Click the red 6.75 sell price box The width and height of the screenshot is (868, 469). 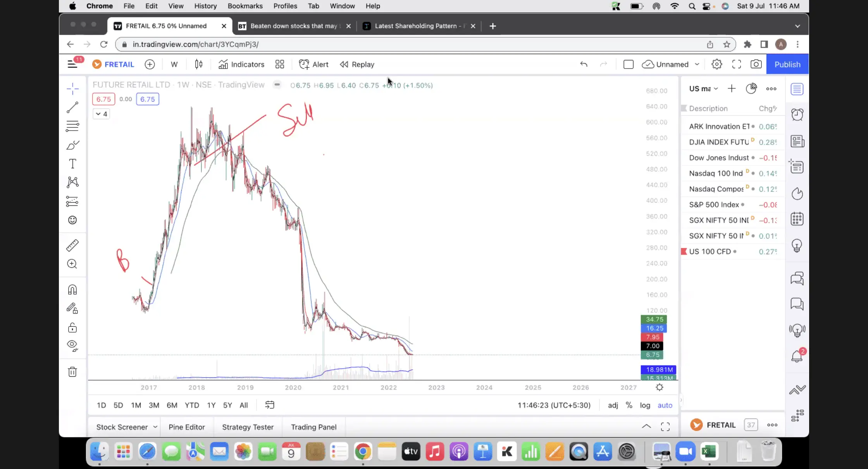click(103, 99)
